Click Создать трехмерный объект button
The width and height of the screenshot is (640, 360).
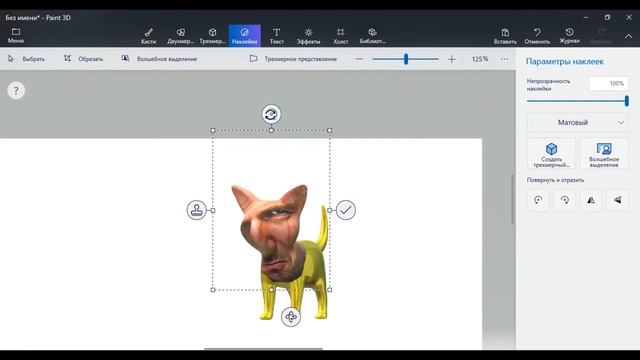[551, 154]
